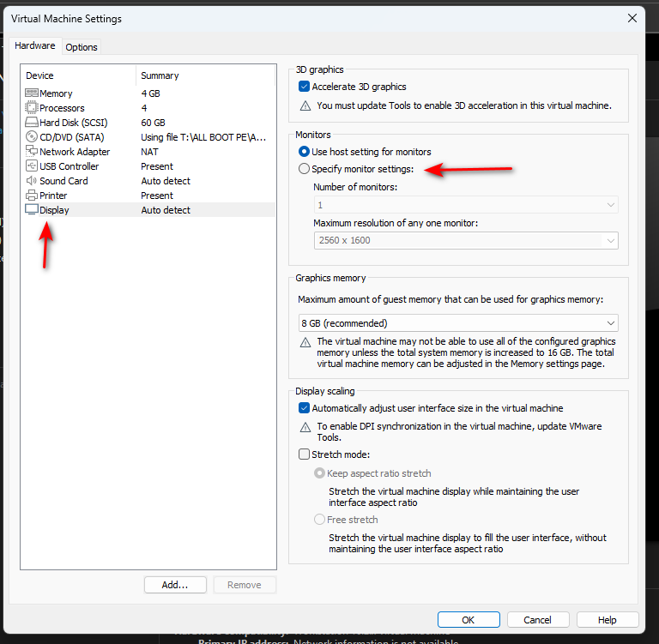Enable the Stretch mode checkbox
Screen dimensions: 659x644
(x=304, y=454)
